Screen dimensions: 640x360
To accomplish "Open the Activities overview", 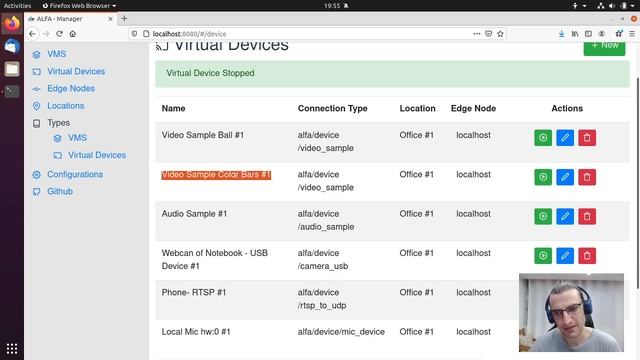I will [17, 6].
